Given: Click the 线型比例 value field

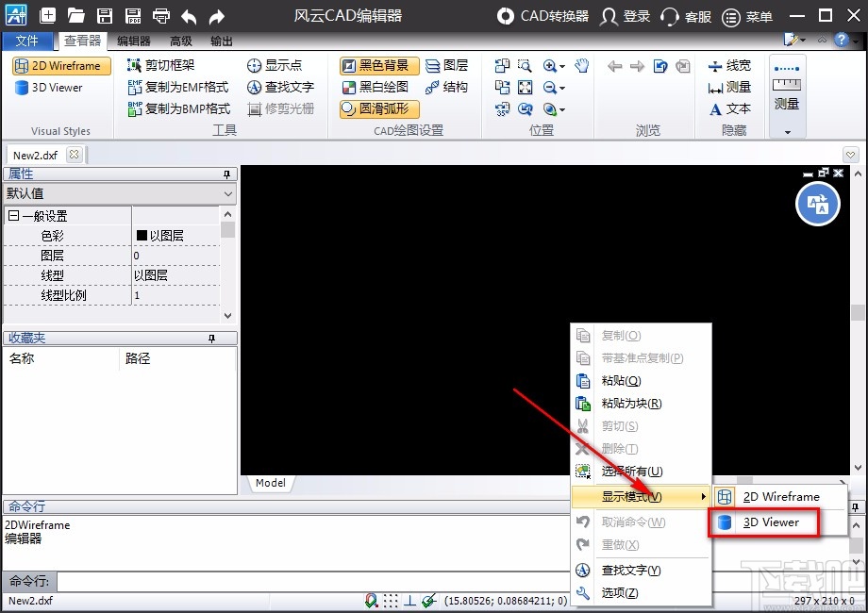Looking at the screenshot, I should [x=176, y=295].
